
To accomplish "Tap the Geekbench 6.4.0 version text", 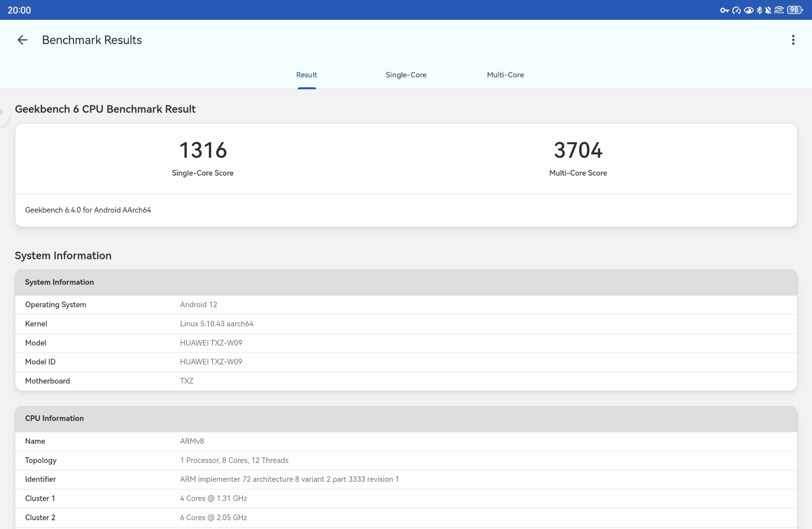I will [88, 210].
